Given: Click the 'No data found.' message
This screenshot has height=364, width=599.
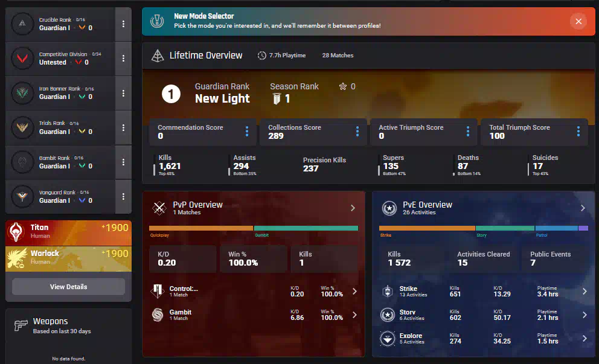Looking at the screenshot, I should (69, 359).
